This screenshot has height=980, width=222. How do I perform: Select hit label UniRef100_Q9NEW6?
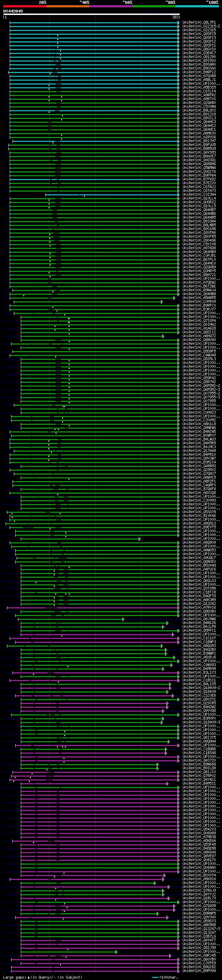(x=199, y=428)
